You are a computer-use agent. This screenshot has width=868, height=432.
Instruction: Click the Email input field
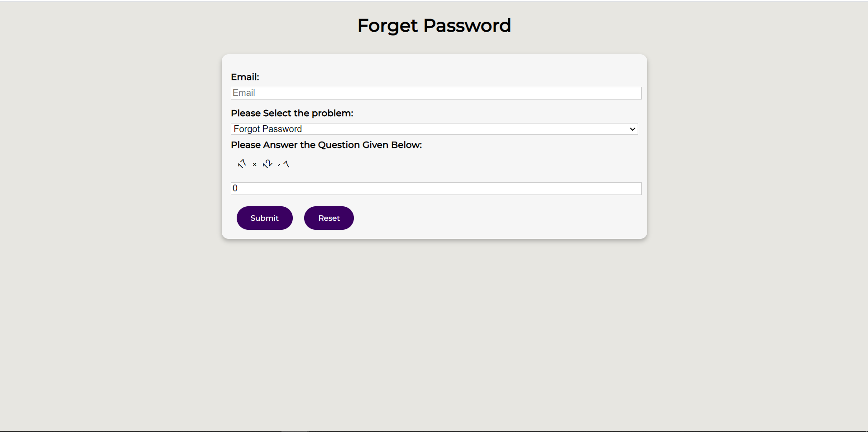click(435, 93)
